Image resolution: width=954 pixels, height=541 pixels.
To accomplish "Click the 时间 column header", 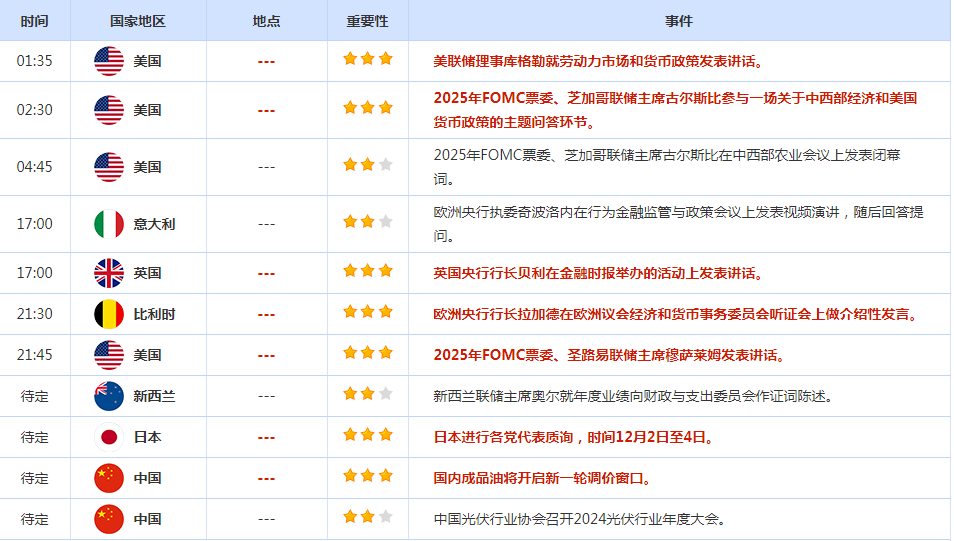I will pos(34,21).
